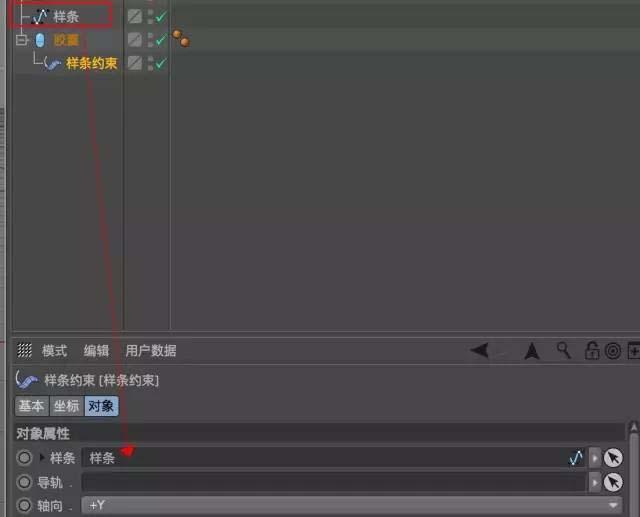Collapse the capsule object tree node
640x517 pixels.
click(x=21, y=40)
